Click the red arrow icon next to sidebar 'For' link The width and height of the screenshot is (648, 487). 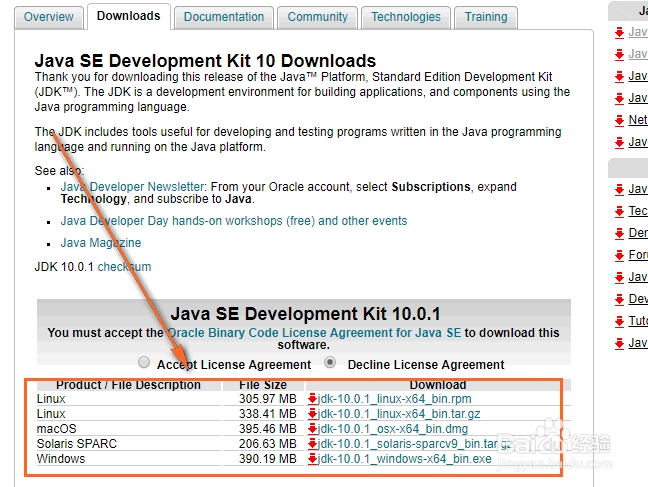[619, 255]
